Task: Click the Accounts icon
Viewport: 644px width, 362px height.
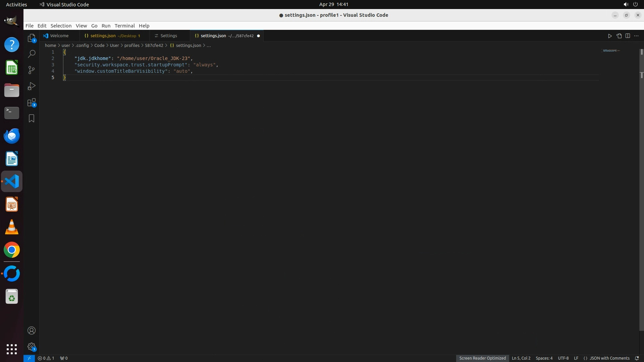Action: (32, 330)
